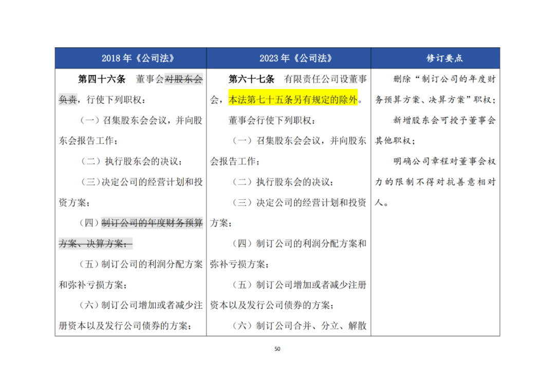Click the line '董事会行使下列职权:'
Image resolution: width=555 pixels, height=392 pixels.
coord(272,120)
